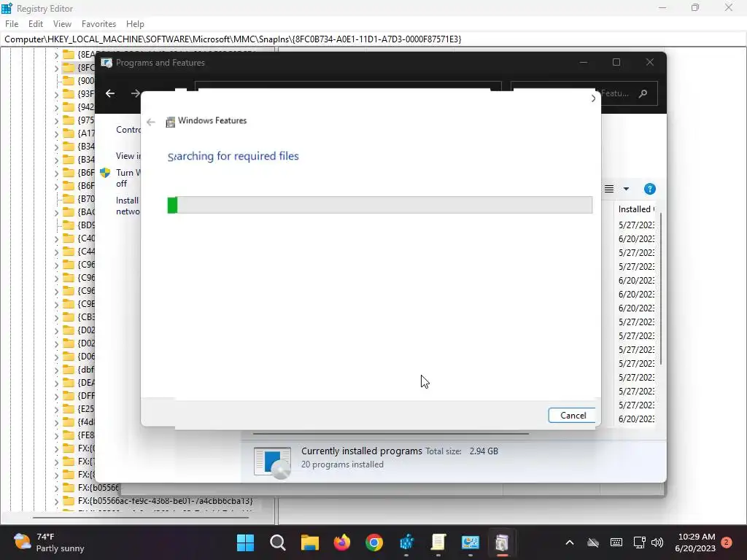Click the touch keyboard tray icon

pyautogui.click(x=616, y=542)
